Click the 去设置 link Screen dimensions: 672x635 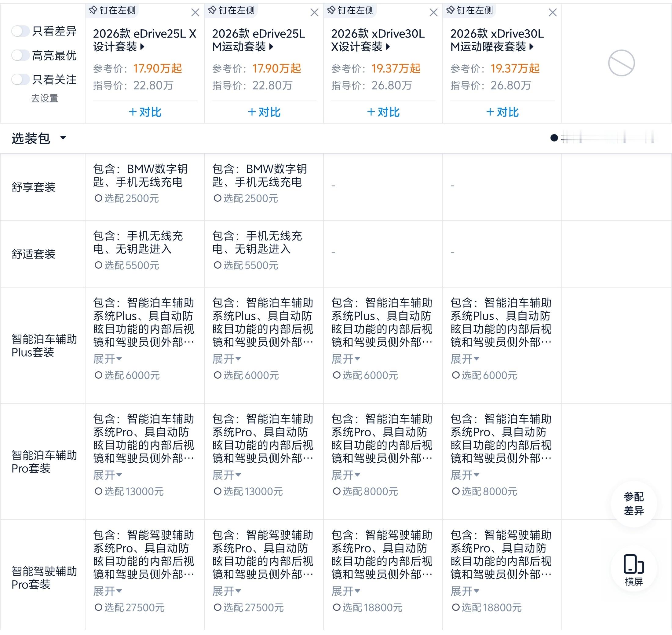point(44,98)
